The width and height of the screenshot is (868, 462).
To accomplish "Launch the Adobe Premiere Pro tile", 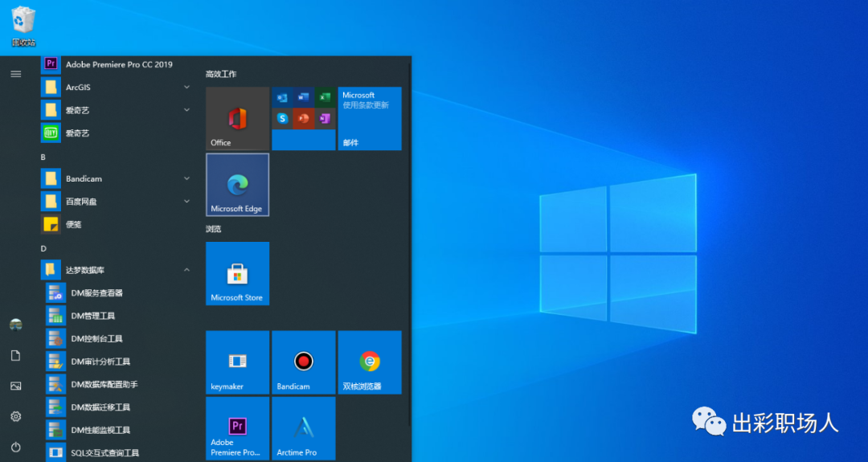I will (x=237, y=428).
